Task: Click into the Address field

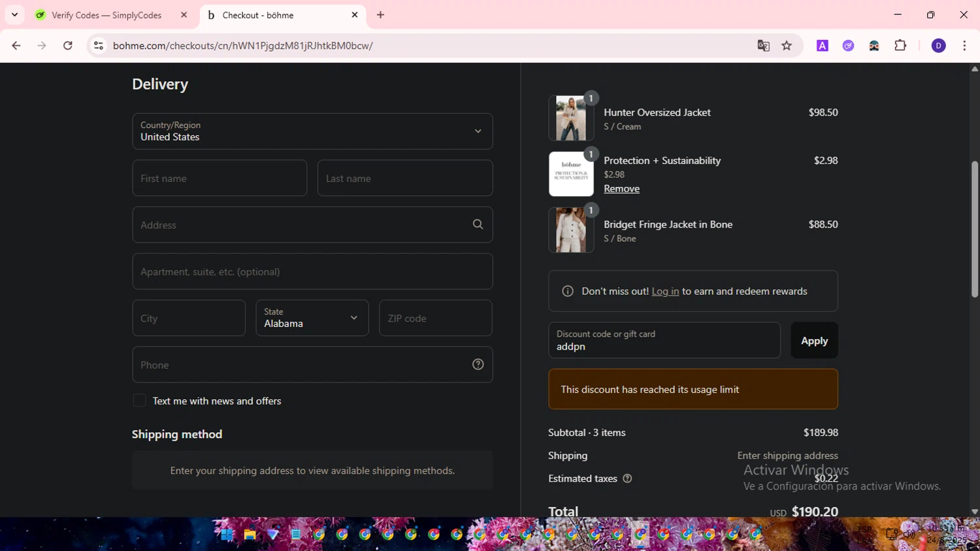Action: [312, 225]
